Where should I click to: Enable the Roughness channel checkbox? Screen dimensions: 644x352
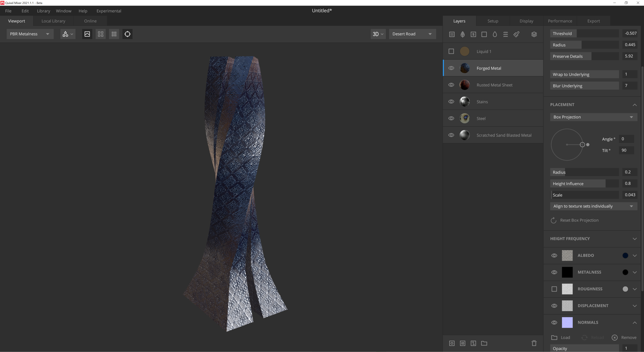point(554,289)
